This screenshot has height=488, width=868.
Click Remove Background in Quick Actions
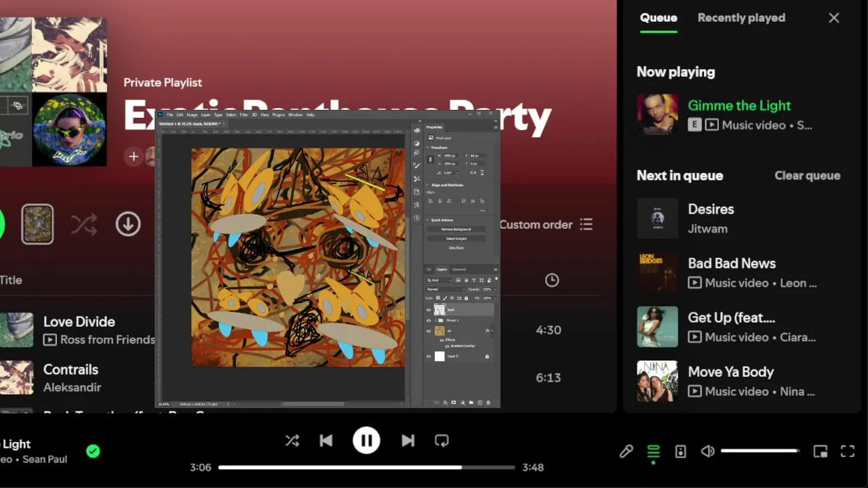tap(456, 229)
